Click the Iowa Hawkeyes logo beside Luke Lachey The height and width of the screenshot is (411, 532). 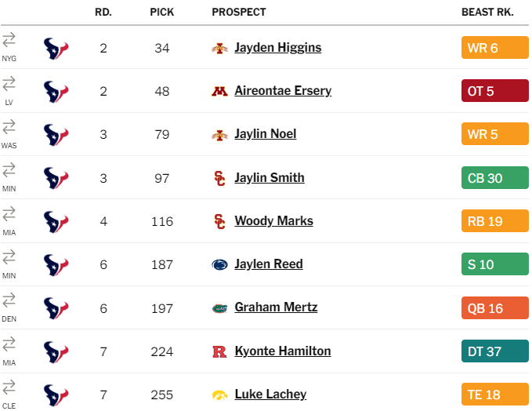[219, 395]
